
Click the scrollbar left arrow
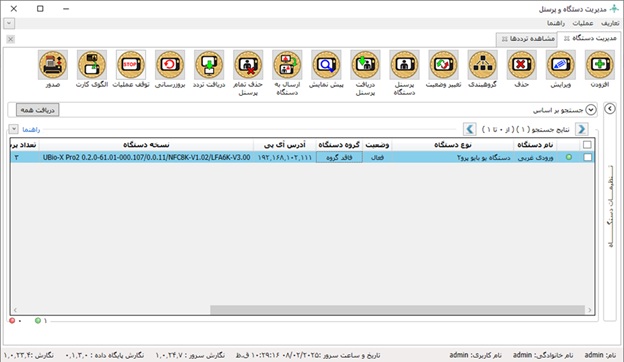pos(15,310)
